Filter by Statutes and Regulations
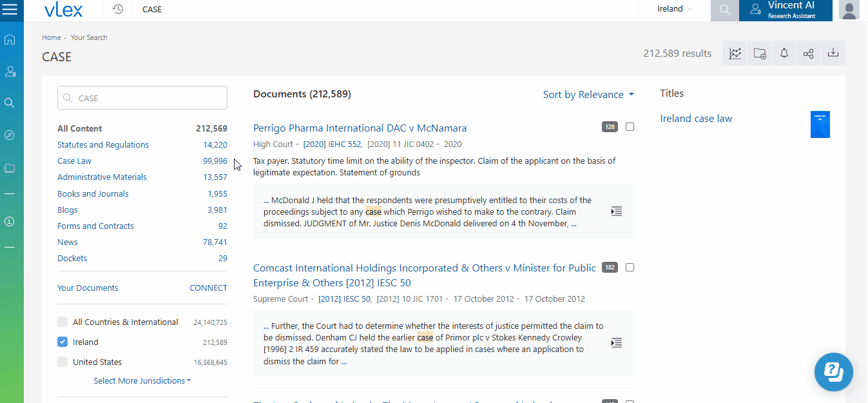 [103, 145]
